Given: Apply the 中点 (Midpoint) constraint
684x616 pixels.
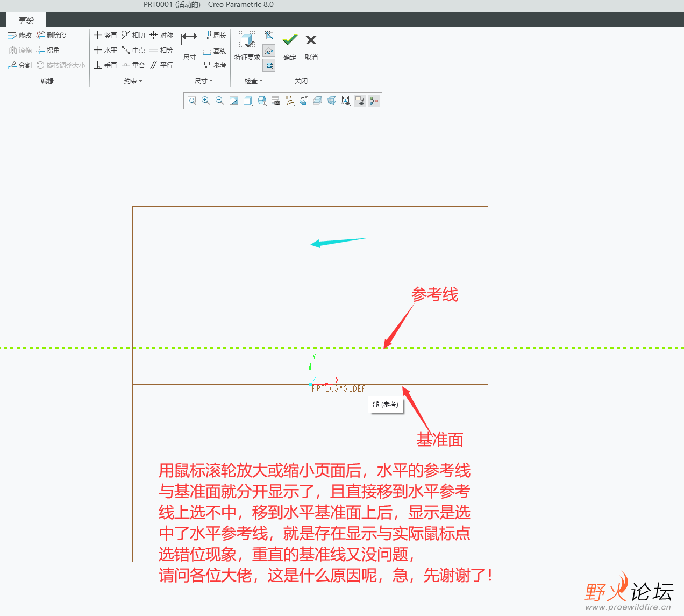Looking at the screenshot, I should [x=133, y=51].
